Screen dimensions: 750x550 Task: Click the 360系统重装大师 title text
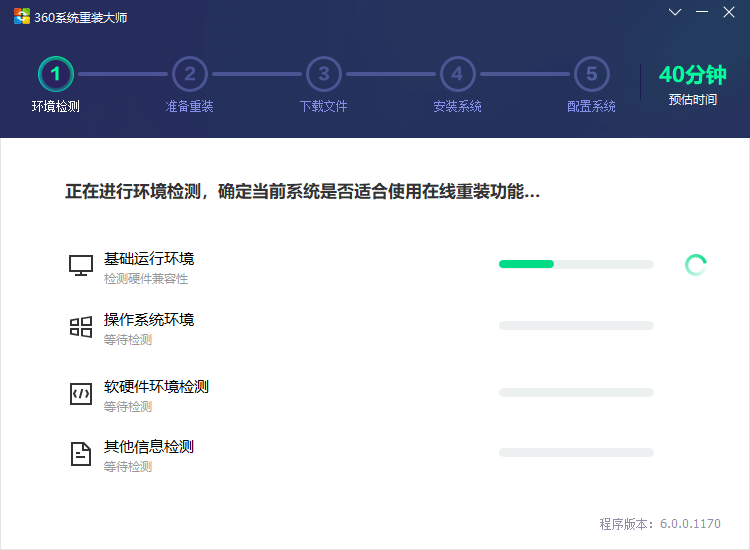(x=80, y=18)
